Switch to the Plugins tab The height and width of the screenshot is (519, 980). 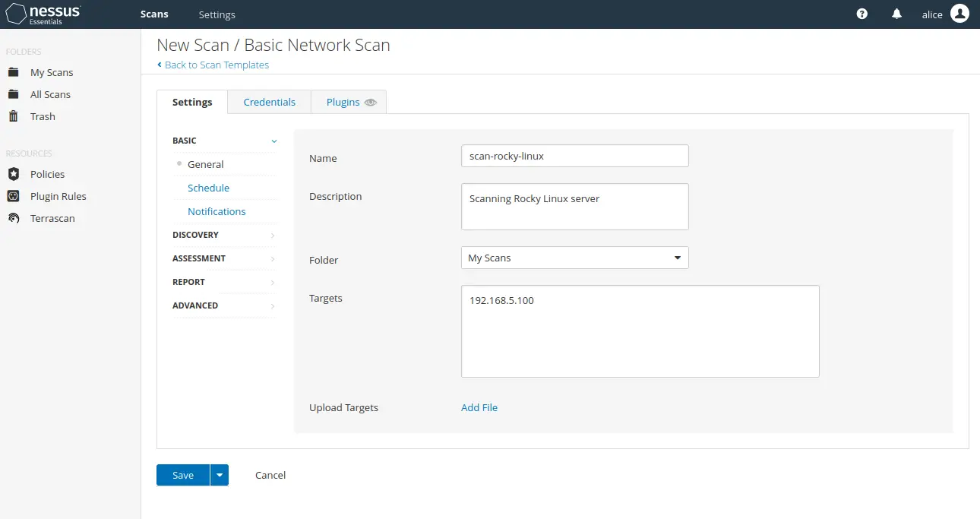[x=349, y=102]
